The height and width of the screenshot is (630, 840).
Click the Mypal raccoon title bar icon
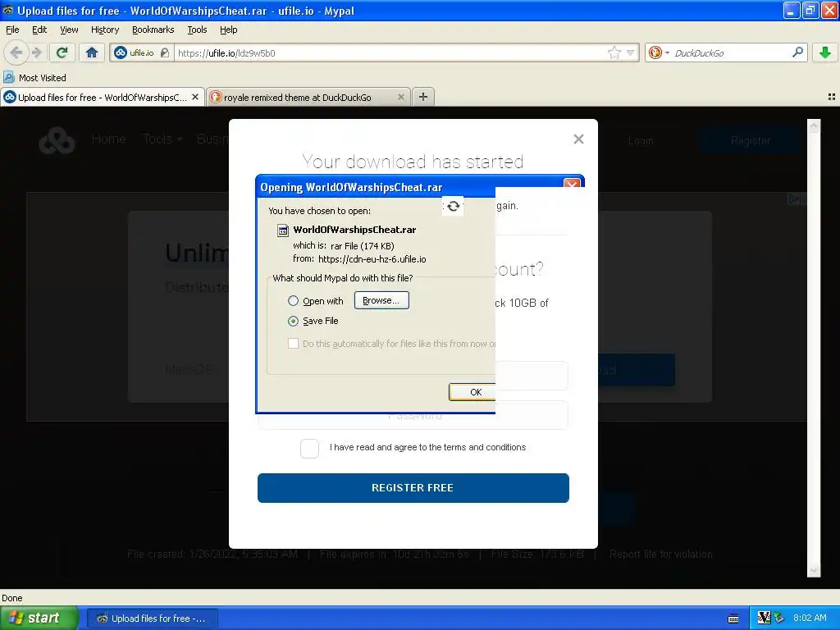[8, 10]
